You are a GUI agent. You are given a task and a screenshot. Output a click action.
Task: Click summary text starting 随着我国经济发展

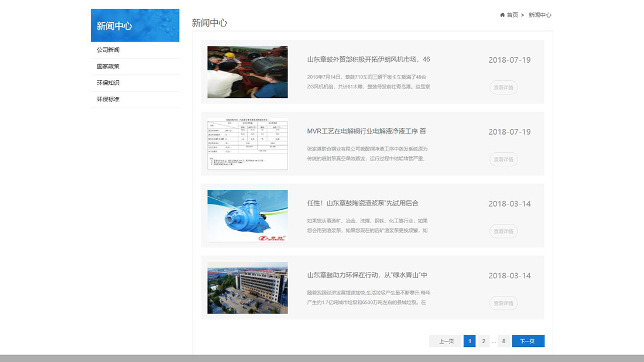pos(368,298)
